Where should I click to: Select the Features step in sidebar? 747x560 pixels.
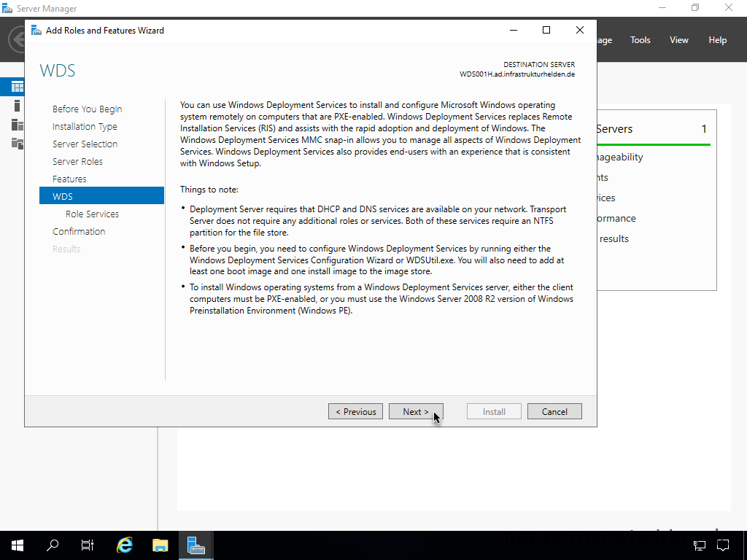tap(69, 179)
